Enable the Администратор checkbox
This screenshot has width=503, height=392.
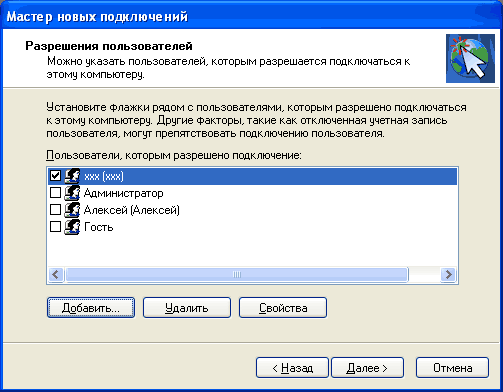(55, 192)
